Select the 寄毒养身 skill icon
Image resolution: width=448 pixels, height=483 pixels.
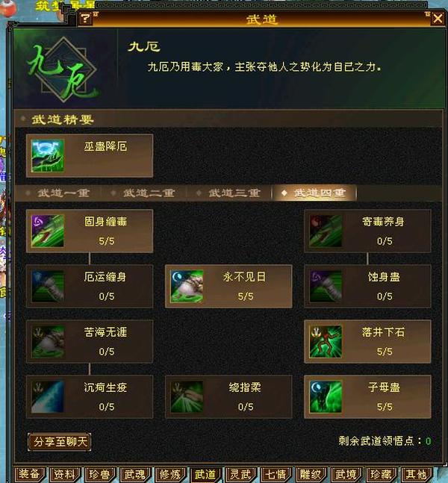click(326, 231)
